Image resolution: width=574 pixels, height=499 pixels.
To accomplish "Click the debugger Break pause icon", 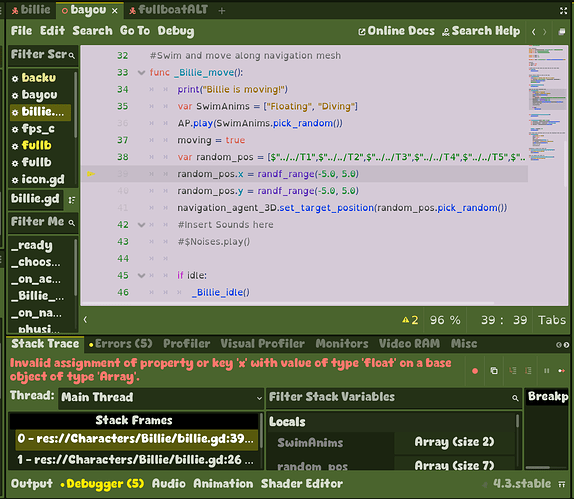I will [x=547, y=371].
